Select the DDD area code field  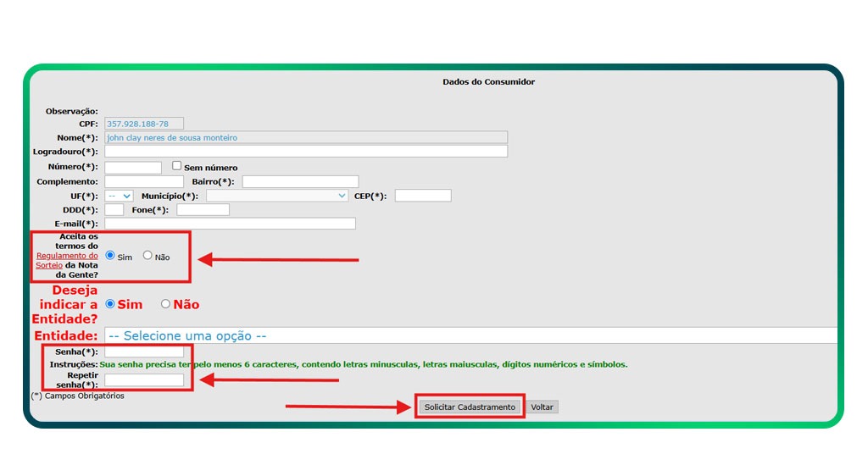114,210
